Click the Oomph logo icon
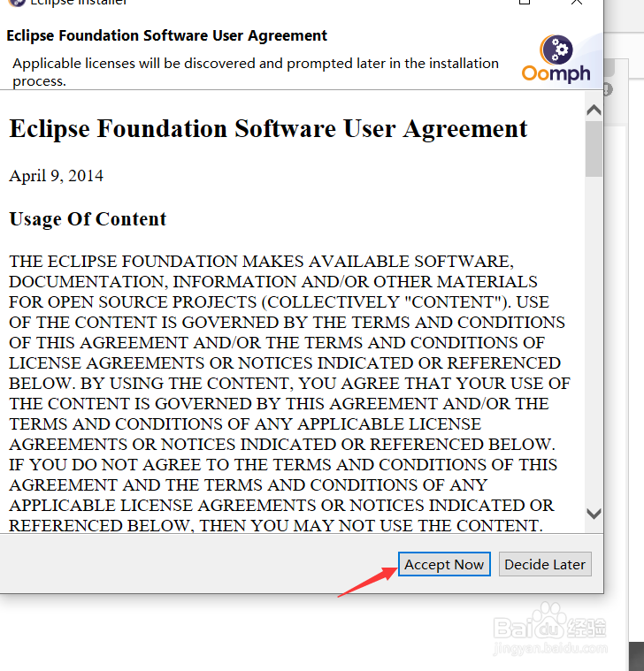The width and height of the screenshot is (644, 671). pyautogui.click(x=556, y=58)
